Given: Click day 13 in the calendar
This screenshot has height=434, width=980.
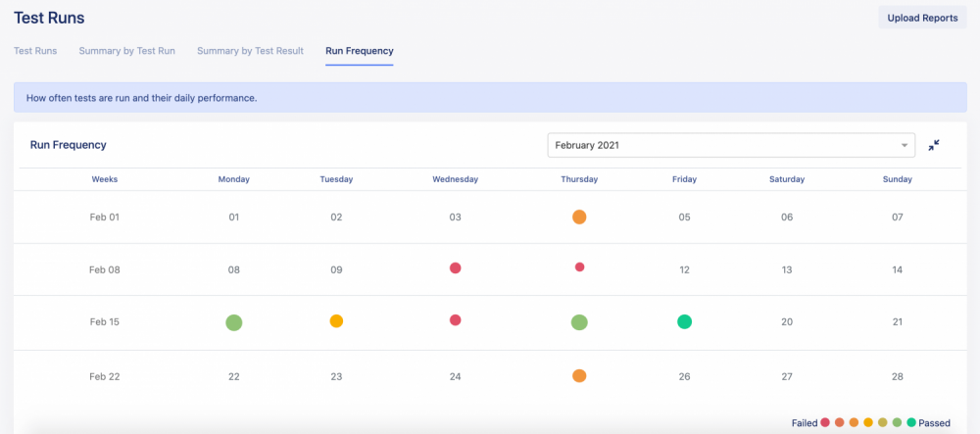Looking at the screenshot, I should 787,269.
